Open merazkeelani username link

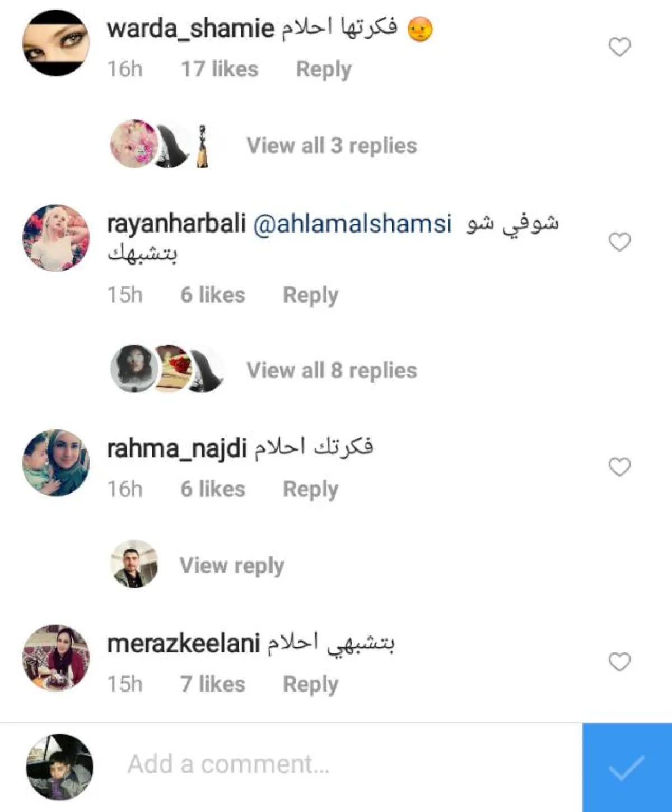click(184, 644)
